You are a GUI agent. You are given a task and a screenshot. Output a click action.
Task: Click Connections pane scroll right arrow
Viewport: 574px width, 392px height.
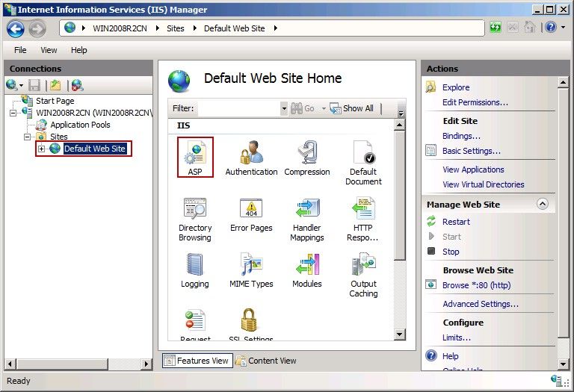point(146,364)
